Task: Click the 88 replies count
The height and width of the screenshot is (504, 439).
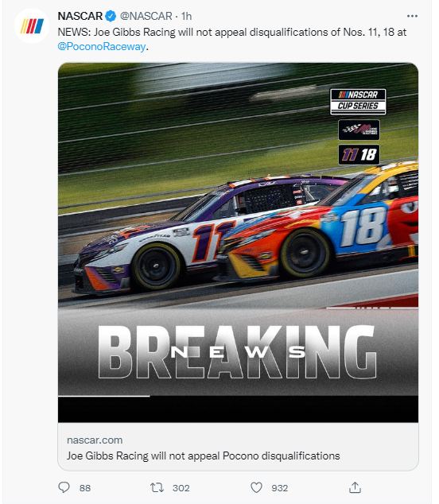Action: tap(85, 488)
